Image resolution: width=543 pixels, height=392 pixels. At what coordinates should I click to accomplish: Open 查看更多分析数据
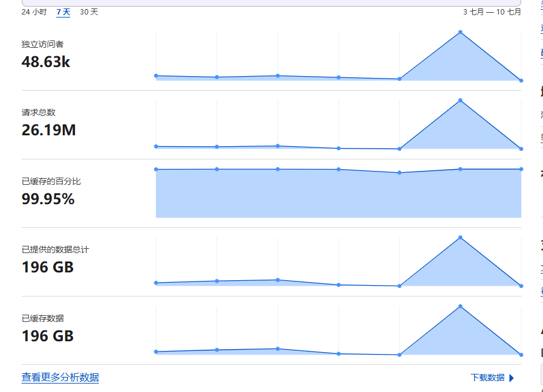pyautogui.click(x=59, y=378)
